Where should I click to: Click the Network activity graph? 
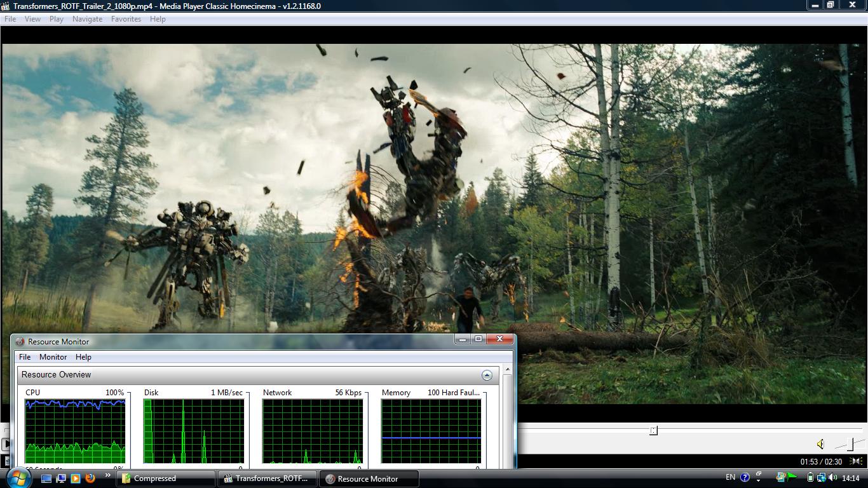click(x=313, y=431)
